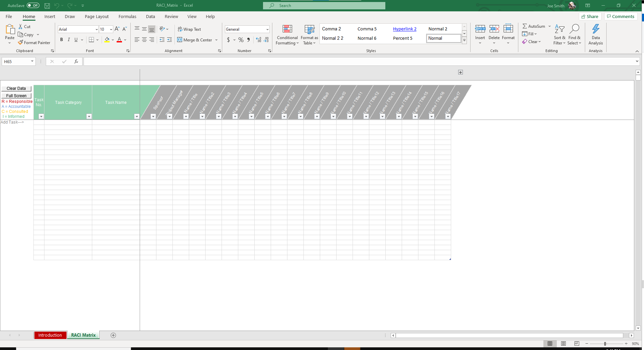Click the Search box in title bar
The height and width of the screenshot is (350, 644).
324,6
